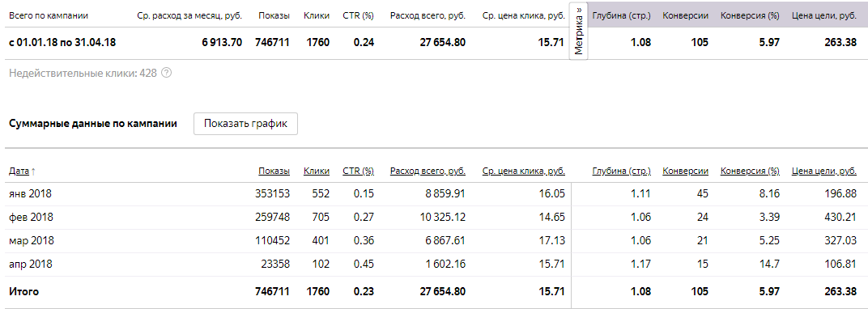The height and width of the screenshot is (309, 868).
Task: Click impressions value 353153
Action: [271, 194]
